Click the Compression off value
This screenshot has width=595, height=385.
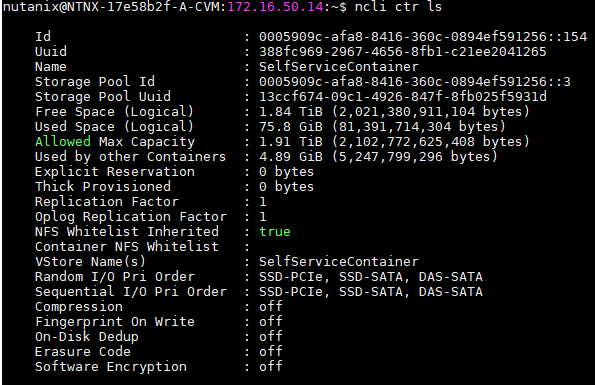271,306
